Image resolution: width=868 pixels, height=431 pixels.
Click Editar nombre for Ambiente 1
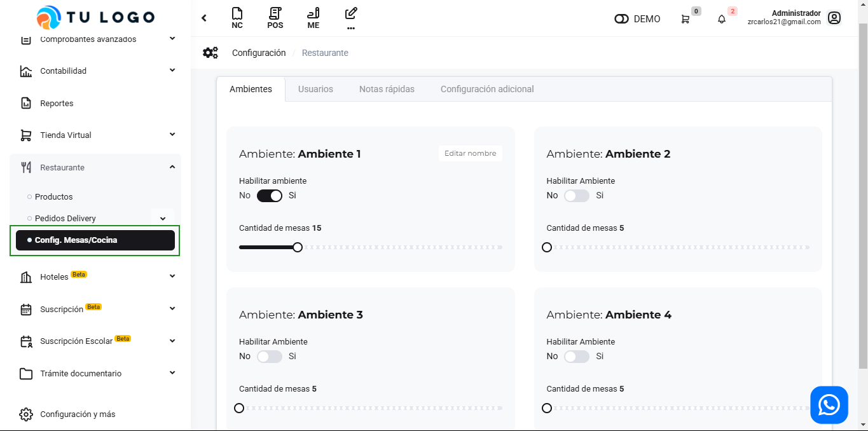click(x=470, y=154)
